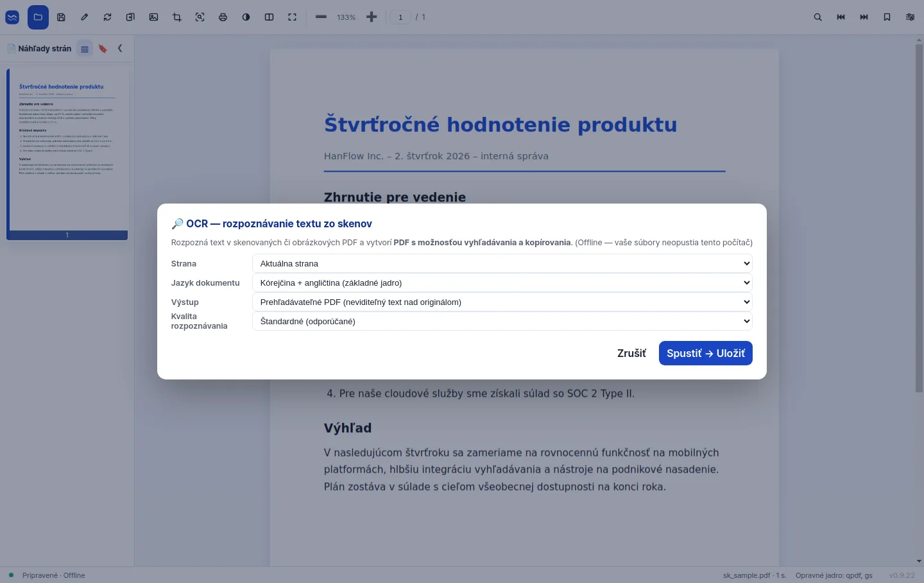Save the document with the floppy disk icon
Screen dimensions: 924x583
point(61,17)
